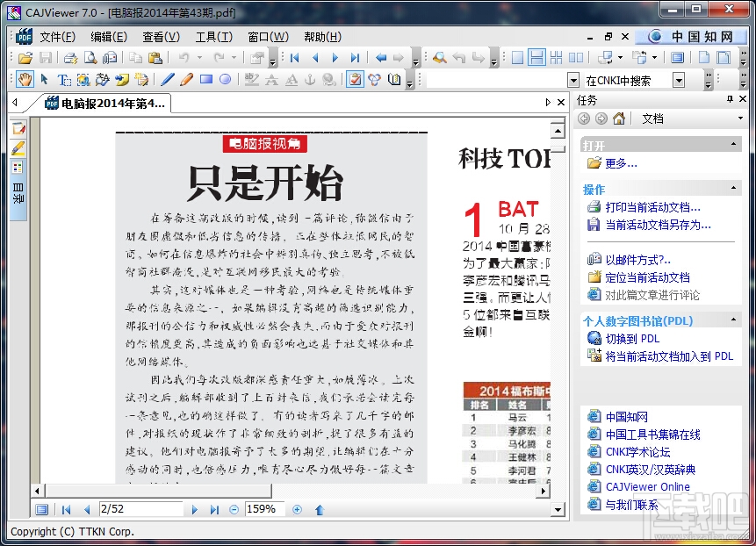Open the 在CNKI中搜索 dropdown
This screenshot has height=546, width=756.
point(679,80)
